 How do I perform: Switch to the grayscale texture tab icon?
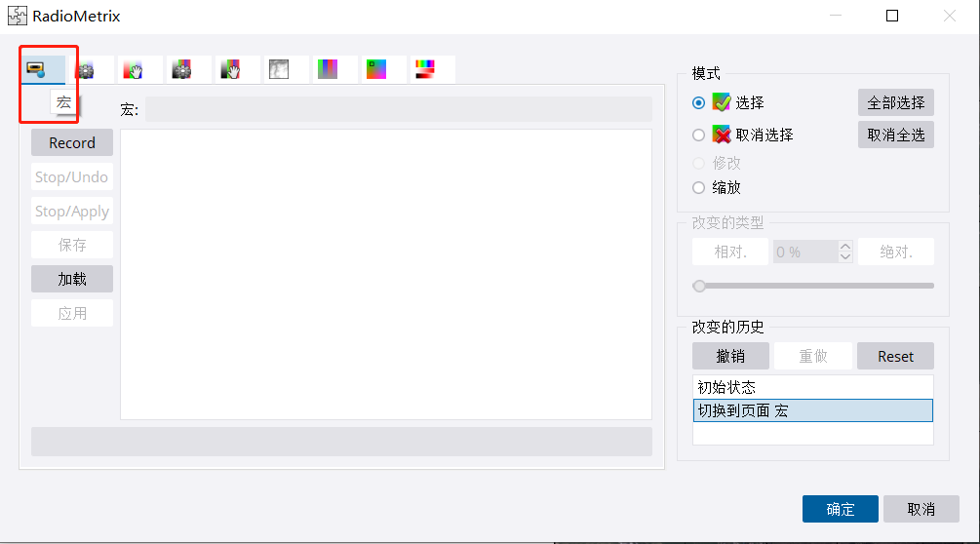(279, 69)
